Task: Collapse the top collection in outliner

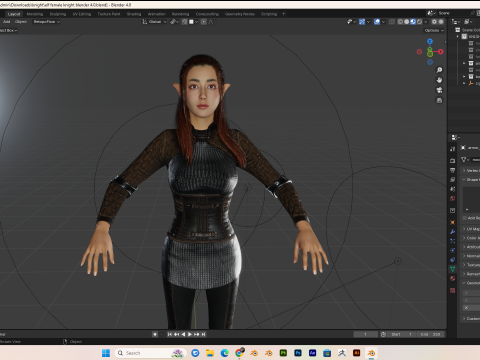Action: pyautogui.click(x=457, y=37)
